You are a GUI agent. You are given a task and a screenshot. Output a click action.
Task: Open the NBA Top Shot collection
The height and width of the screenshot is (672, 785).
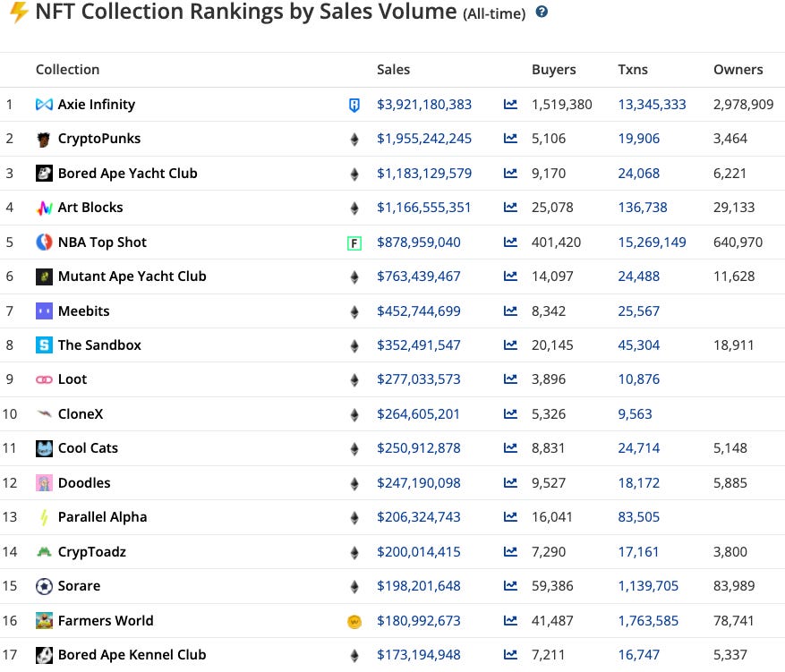pyautogui.click(x=103, y=242)
